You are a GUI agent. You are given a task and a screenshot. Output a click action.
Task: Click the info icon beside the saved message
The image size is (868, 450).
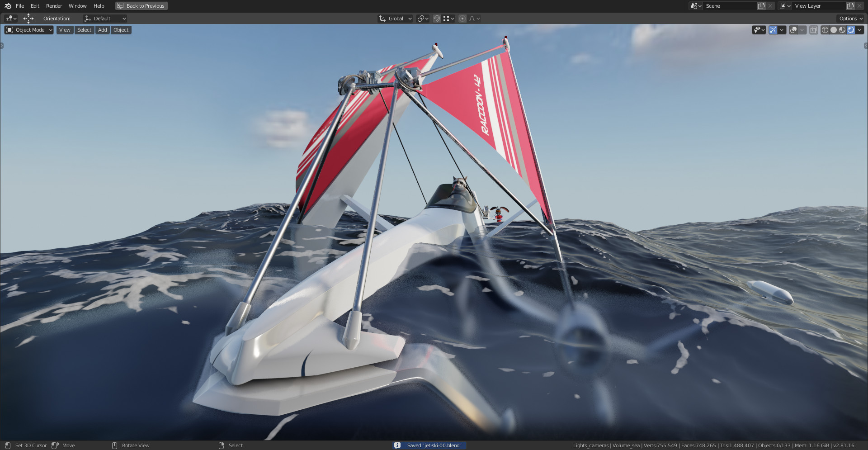[x=397, y=445]
